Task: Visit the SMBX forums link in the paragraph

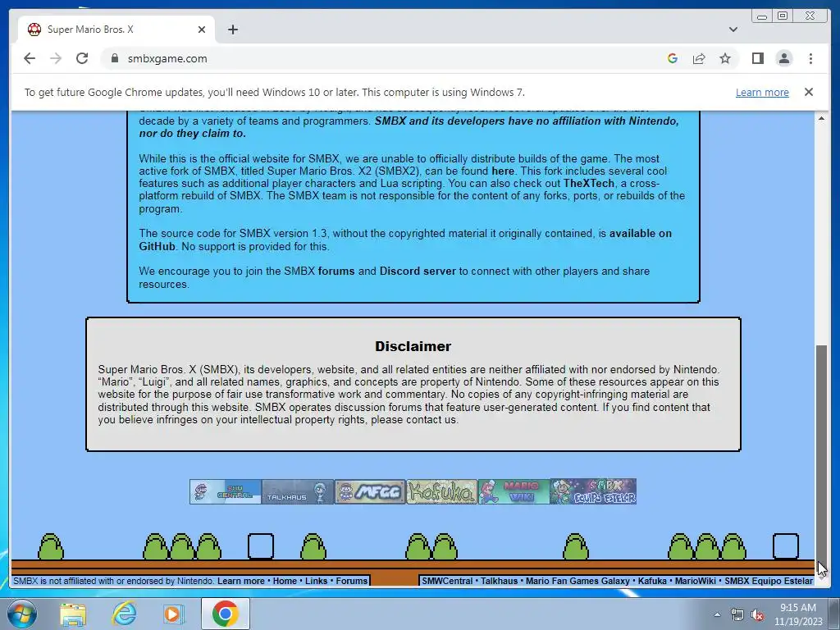Action: [336, 271]
